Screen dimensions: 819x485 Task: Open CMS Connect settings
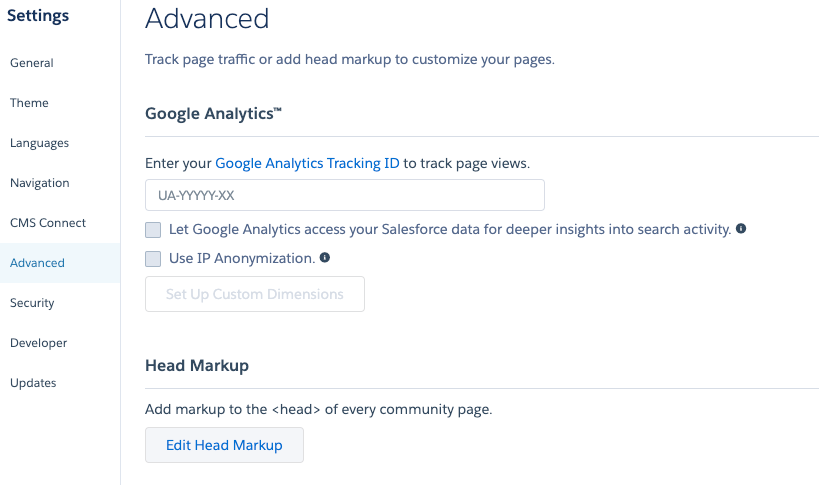pos(48,223)
